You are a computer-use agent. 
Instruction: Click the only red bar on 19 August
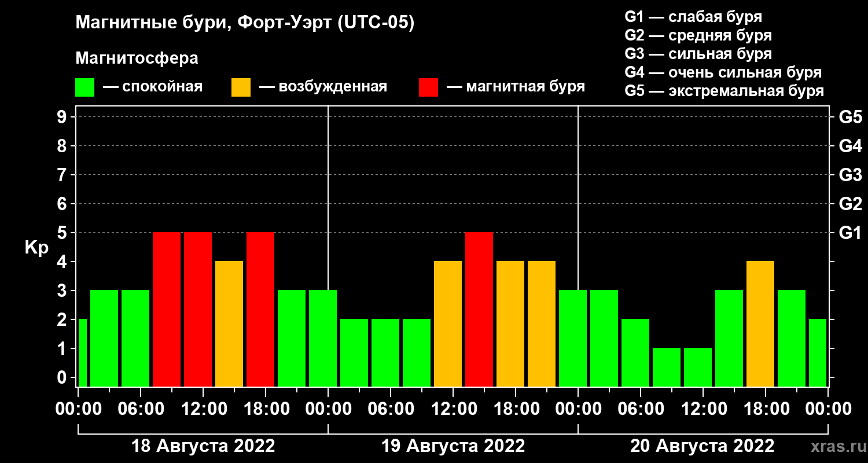coord(479,309)
